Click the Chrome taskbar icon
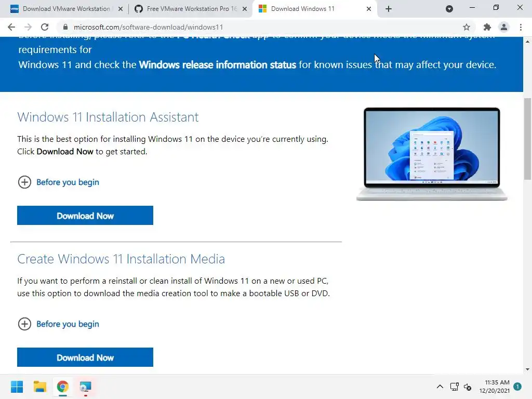The image size is (532, 399). 62,387
